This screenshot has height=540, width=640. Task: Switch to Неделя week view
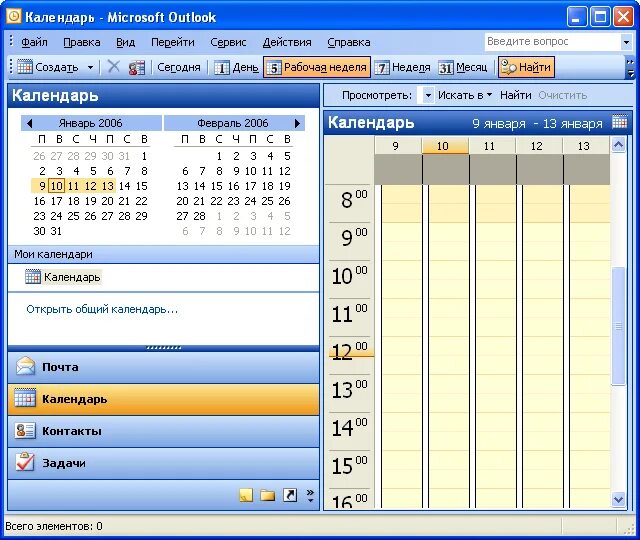click(403, 67)
